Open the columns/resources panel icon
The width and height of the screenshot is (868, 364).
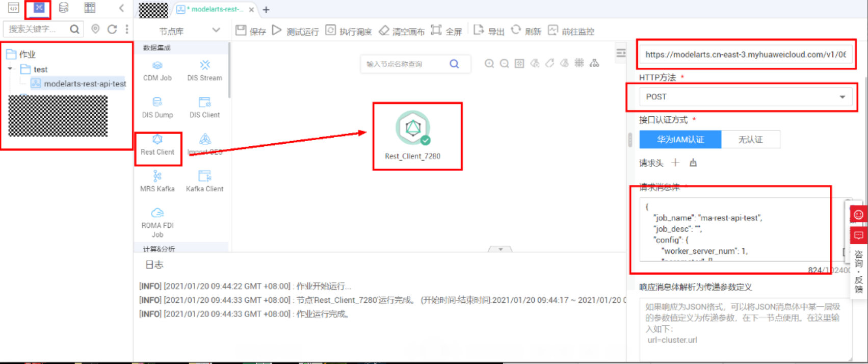(x=90, y=8)
